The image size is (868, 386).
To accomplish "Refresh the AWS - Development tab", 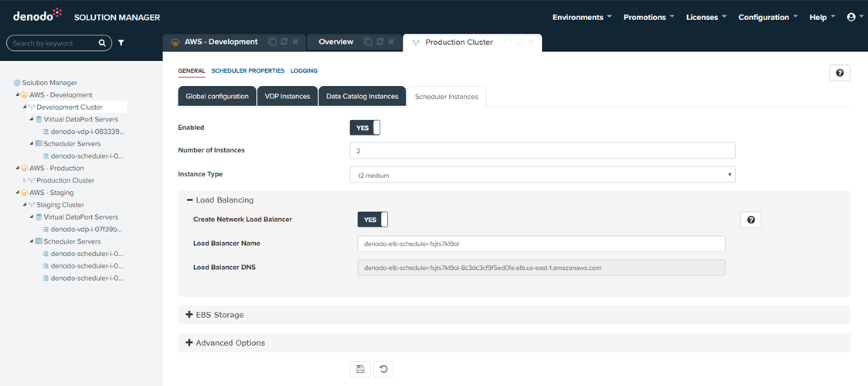I will click(284, 42).
